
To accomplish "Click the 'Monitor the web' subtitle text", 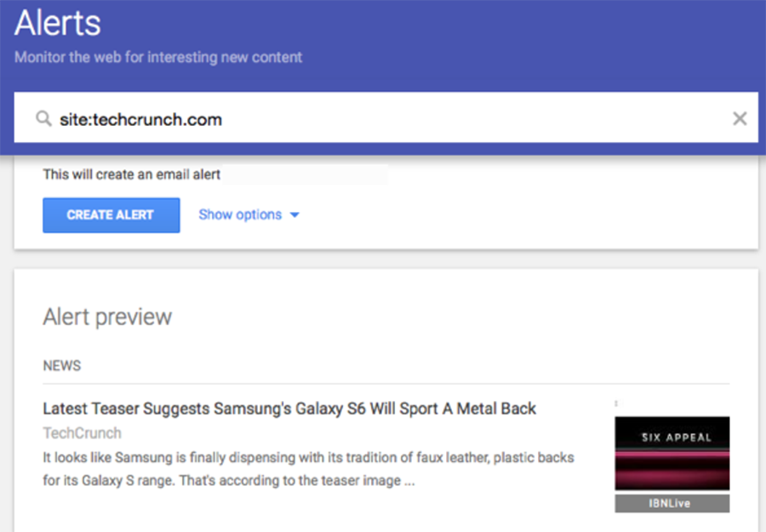I will pos(158,58).
